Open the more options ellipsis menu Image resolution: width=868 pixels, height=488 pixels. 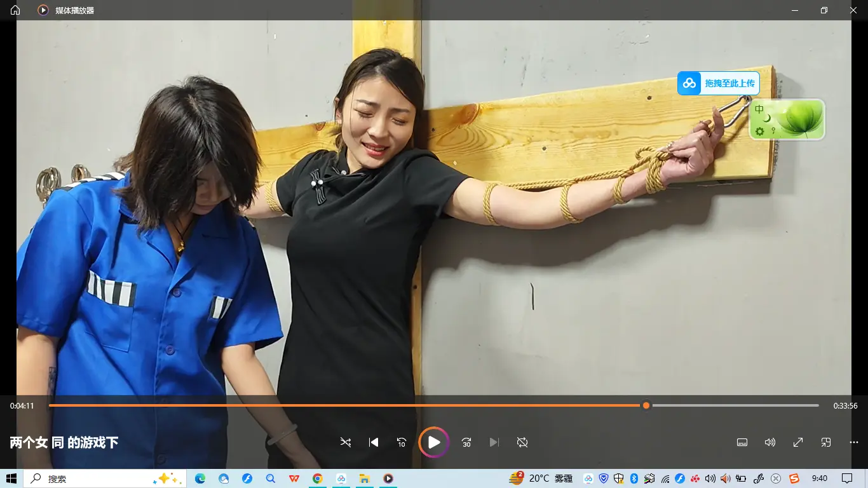pos(854,442)
